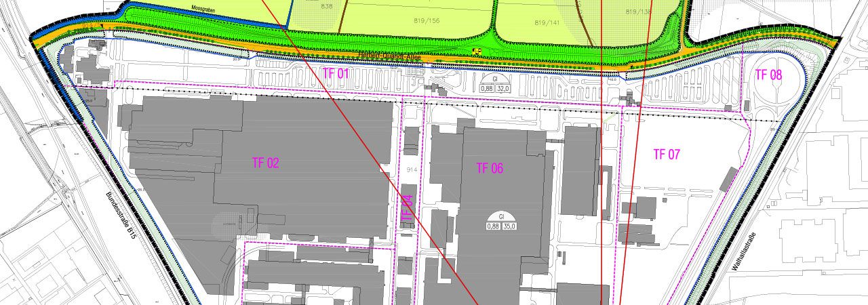Select parcel number 819/136
The width and height of the screenshot is (868, 305).
[638, 12]
